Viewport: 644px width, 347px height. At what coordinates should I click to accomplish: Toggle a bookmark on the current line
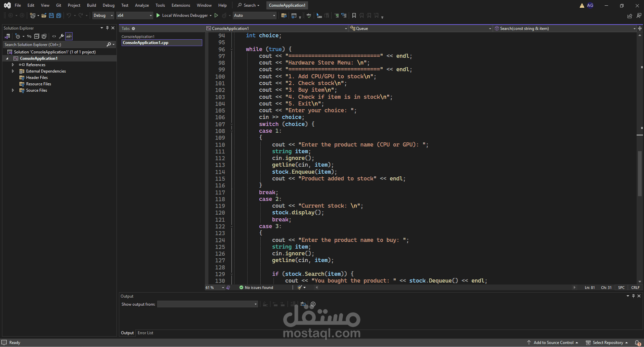point(354,15)
